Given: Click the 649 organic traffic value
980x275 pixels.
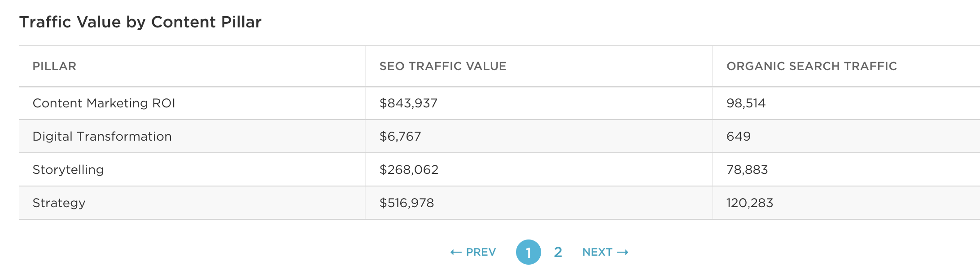Looking at the screenshot, I should [738, 136].
